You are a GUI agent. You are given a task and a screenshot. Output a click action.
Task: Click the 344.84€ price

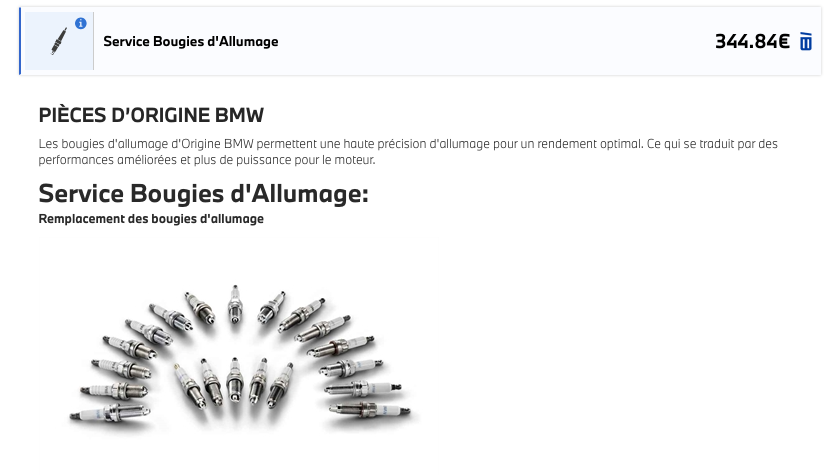(752, 42)
